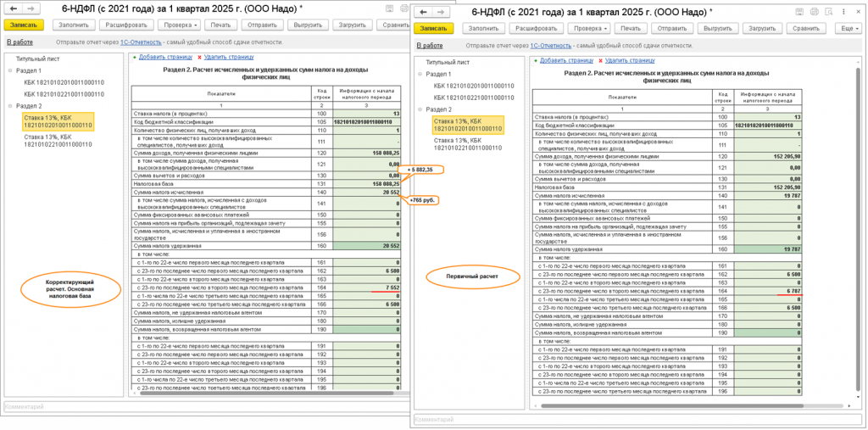
Task: Click the save diskette icon in left window
Action: pyautogui.click(x=390, y=8)
